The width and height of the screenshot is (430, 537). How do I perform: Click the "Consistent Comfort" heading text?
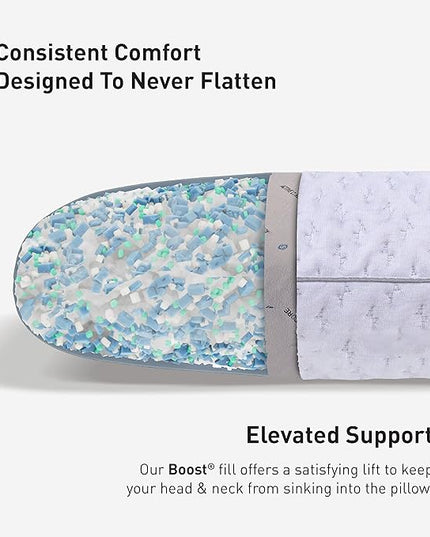[x=100, y=53]
